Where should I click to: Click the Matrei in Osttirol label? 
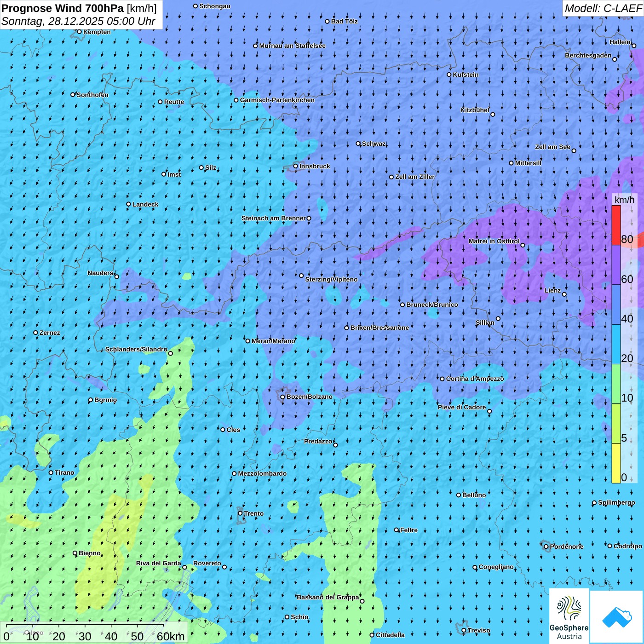tap(494, 241)
